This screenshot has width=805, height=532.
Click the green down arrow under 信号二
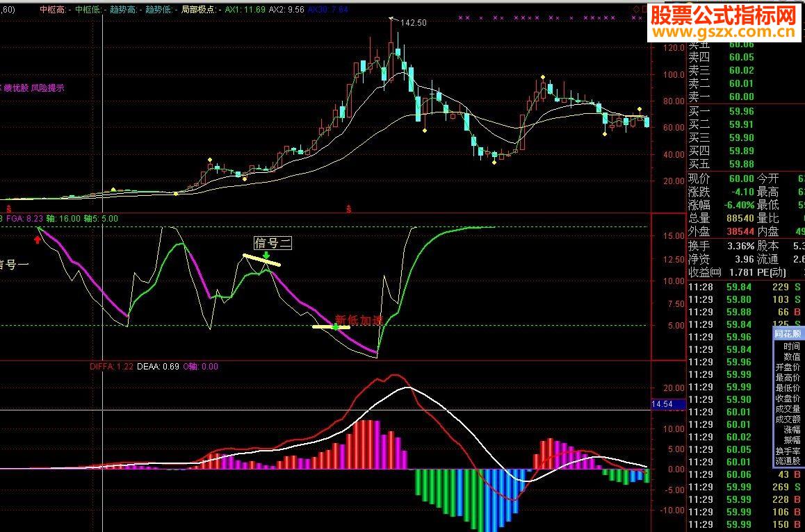tap(266, 255)
